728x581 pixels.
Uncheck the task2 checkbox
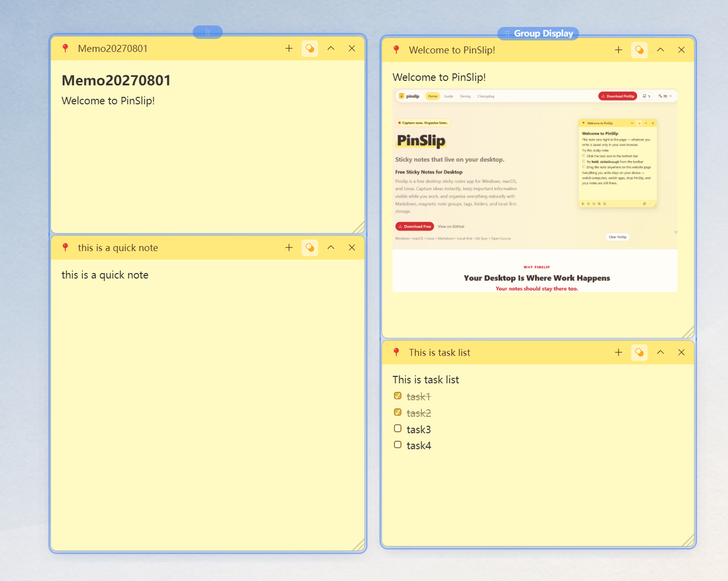click(x=397, y=412)
